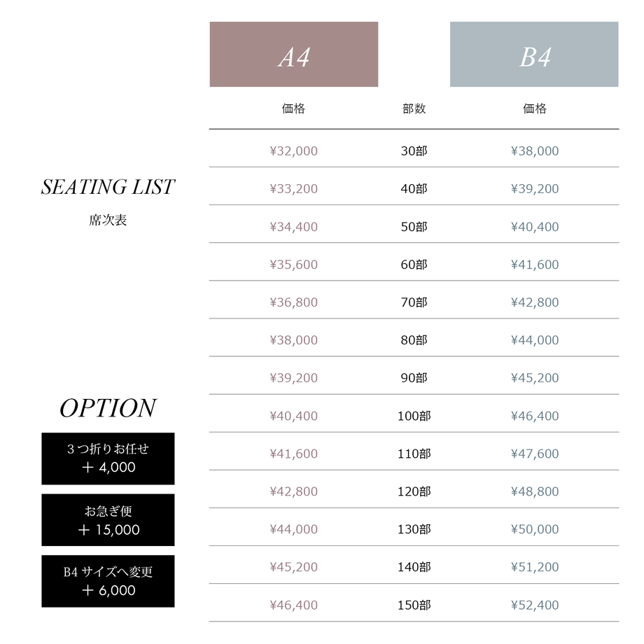This screenshot has width=644, height=644.
Task: Click the B4 price ¥38,000
Action: [535, 150]
